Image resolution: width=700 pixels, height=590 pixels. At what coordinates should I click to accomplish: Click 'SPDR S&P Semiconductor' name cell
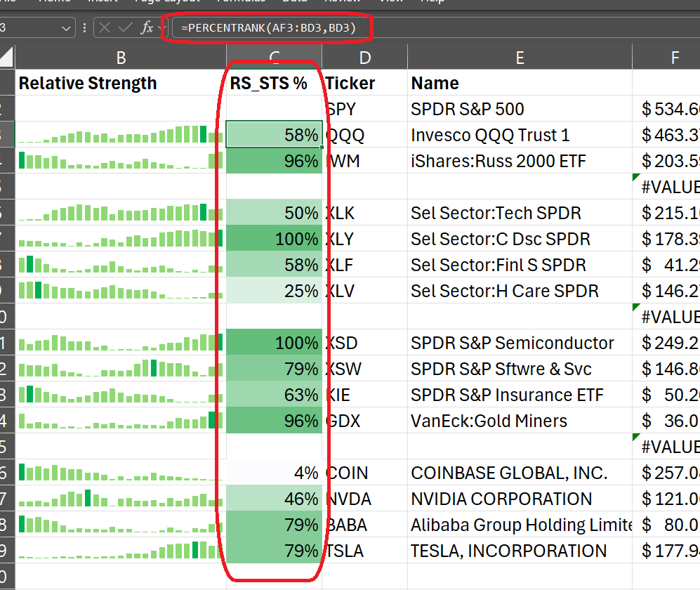(x=520, y=343)
